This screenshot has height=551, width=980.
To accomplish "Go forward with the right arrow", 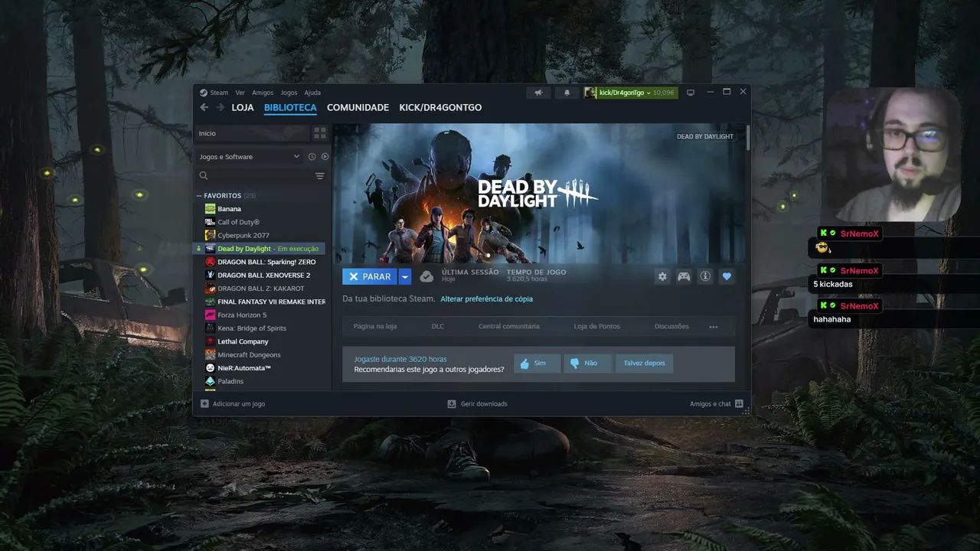I will [x=220, y=108].
